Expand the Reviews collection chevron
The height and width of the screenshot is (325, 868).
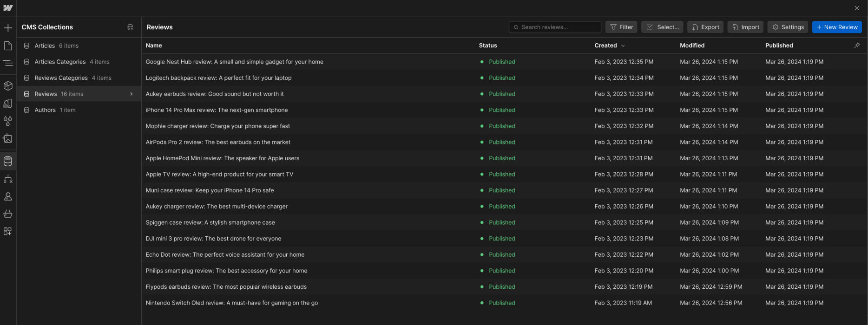click(x=132, y=94)
